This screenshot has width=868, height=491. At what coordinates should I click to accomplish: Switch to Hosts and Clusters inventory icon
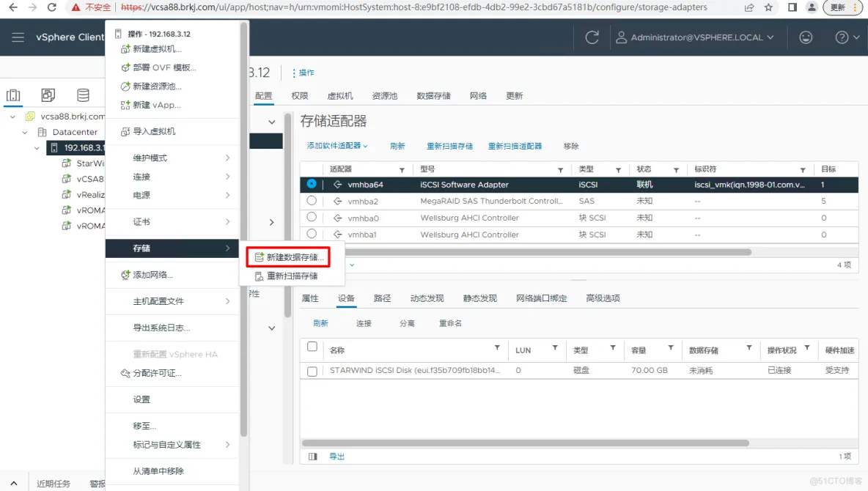(x=13, y=95)
